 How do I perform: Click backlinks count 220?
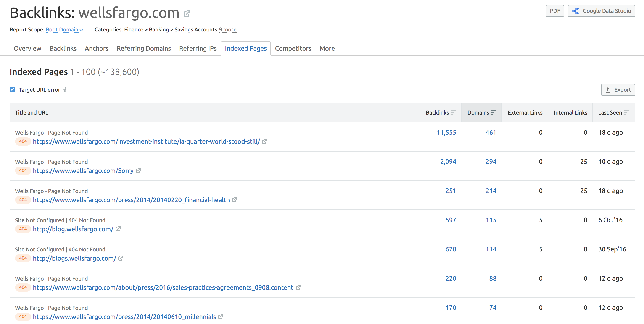pyautogui.click(x=451, y=279)
